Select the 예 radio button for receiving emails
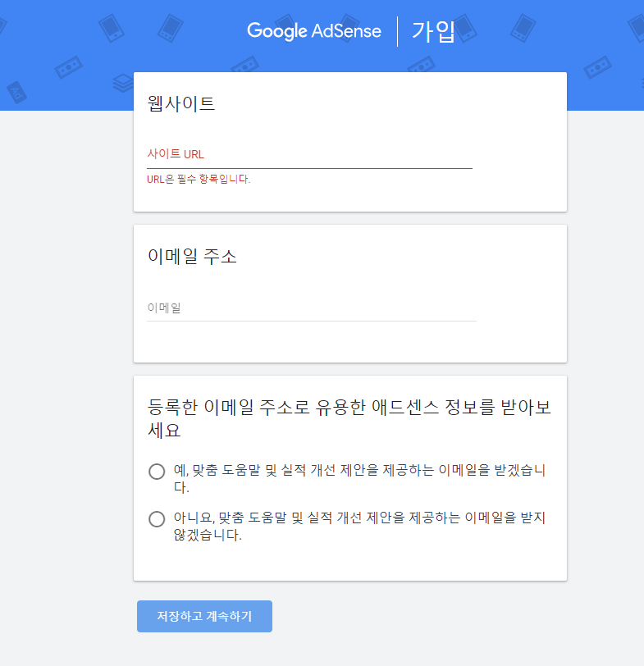Image resolution: width=644 pixels, height=666 pixels. point(157,472)
